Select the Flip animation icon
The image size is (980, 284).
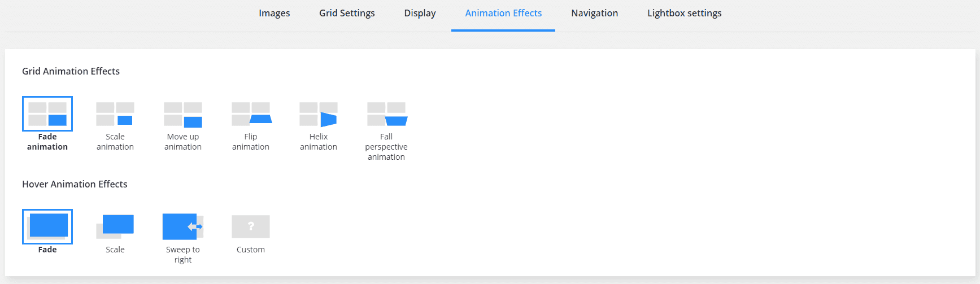(251, 113)
